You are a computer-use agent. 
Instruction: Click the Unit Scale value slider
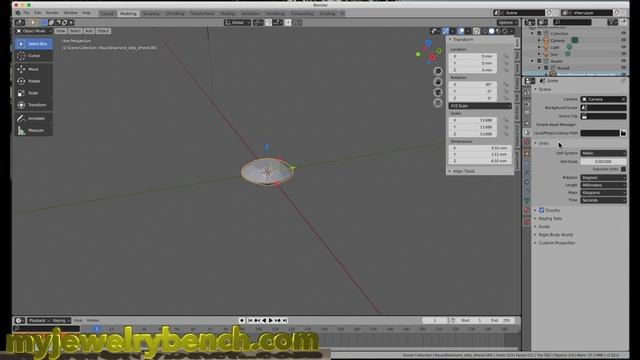click(603, 162)
